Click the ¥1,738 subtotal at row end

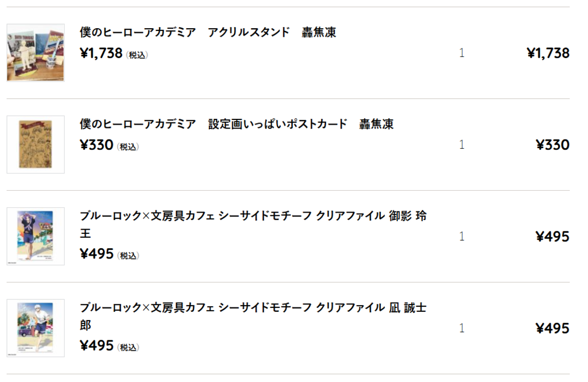tap(548, 53)
